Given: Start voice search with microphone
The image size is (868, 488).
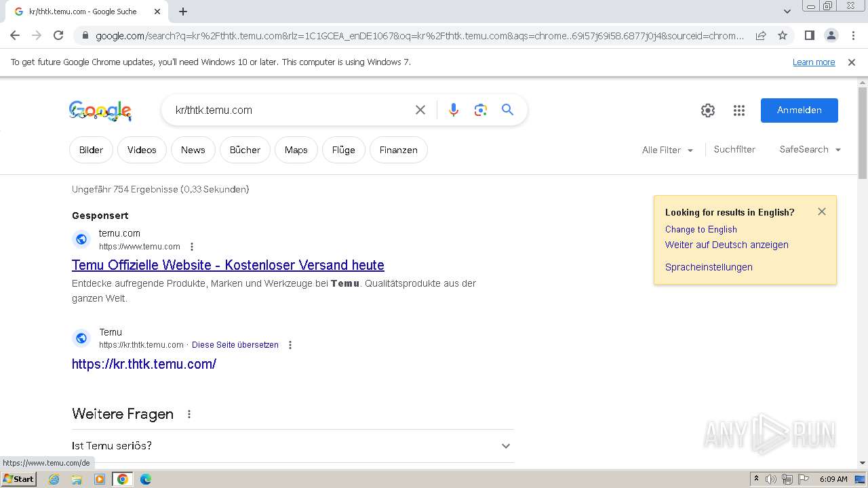Looking at the screenshot, I should tap(454, 110).
